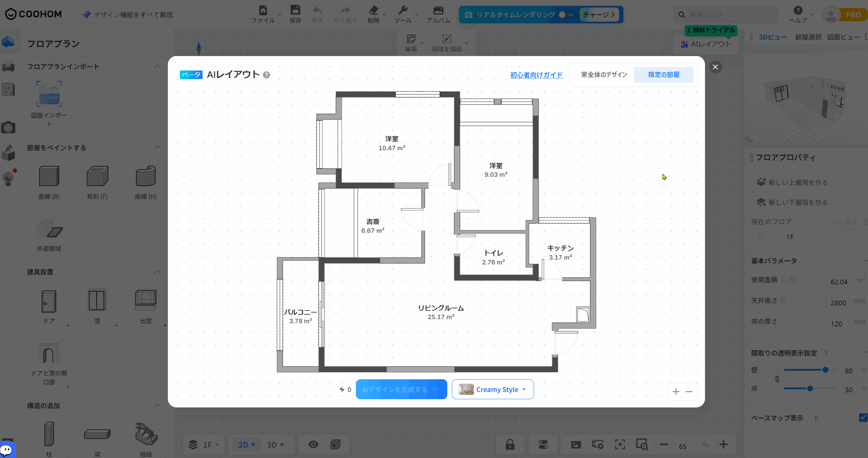868x458 pixels.
Task: Open the 初心者向けガイド link
Action: tap(536, 75)
